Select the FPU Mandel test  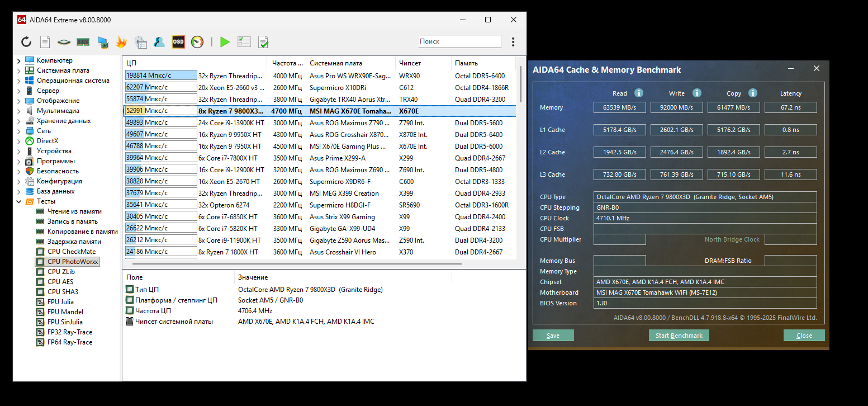click(x=65, y=312)
